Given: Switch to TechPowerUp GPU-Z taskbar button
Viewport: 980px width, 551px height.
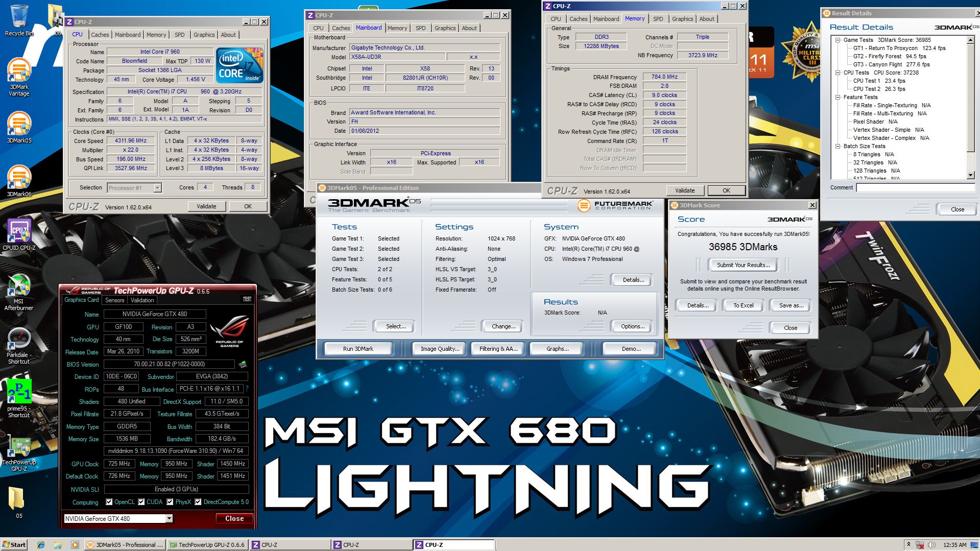Looking at the screenshot, I should (x=207, y=545).
